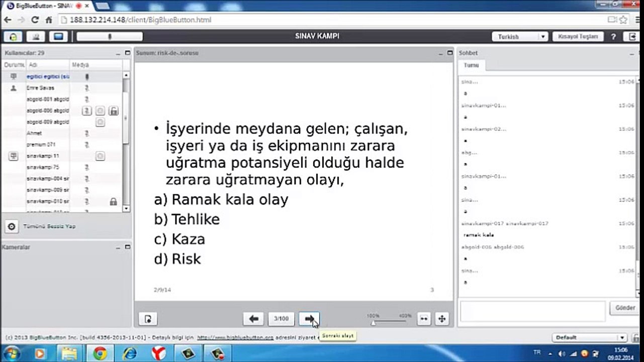Maximize the Kullanıcılar panel
Viewport: 644px width, 362px height.
coord(127,53)
